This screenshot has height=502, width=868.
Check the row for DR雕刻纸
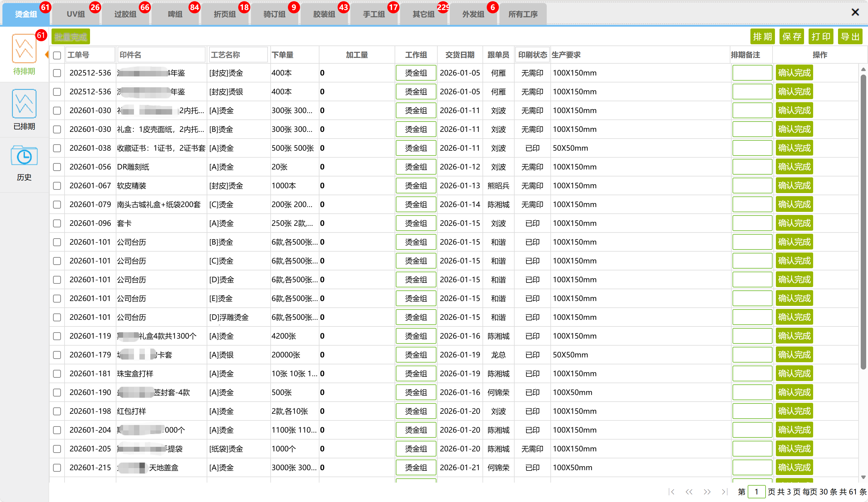pos(57,167)
